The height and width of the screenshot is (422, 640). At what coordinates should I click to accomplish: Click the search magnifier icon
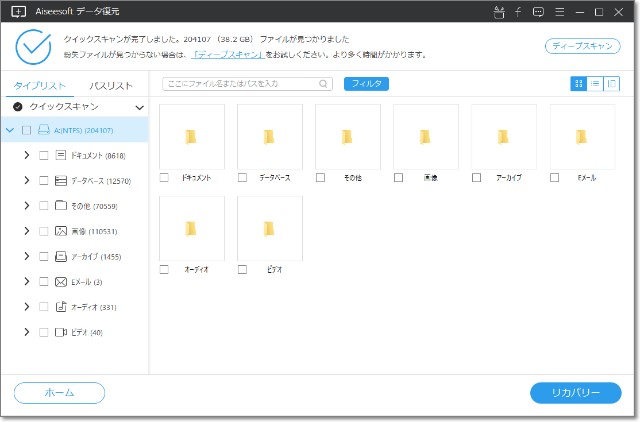(325, 84)
